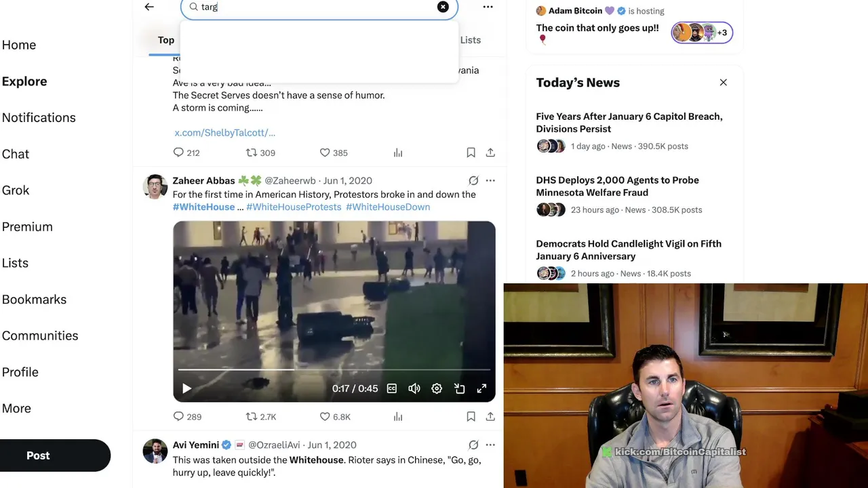The width and height of the screenshot is (868, 488).
Task: Seek along the video progress bar
Action: [334, 370]
